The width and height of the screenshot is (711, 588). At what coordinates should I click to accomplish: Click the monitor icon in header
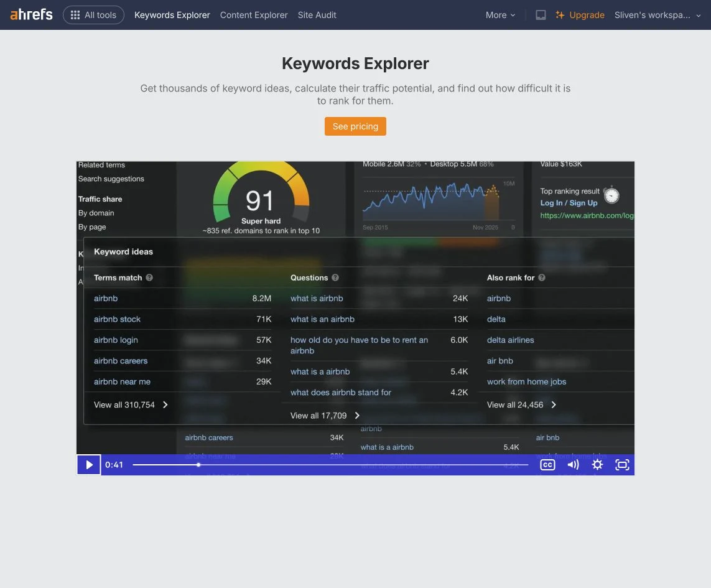point(541,15)
